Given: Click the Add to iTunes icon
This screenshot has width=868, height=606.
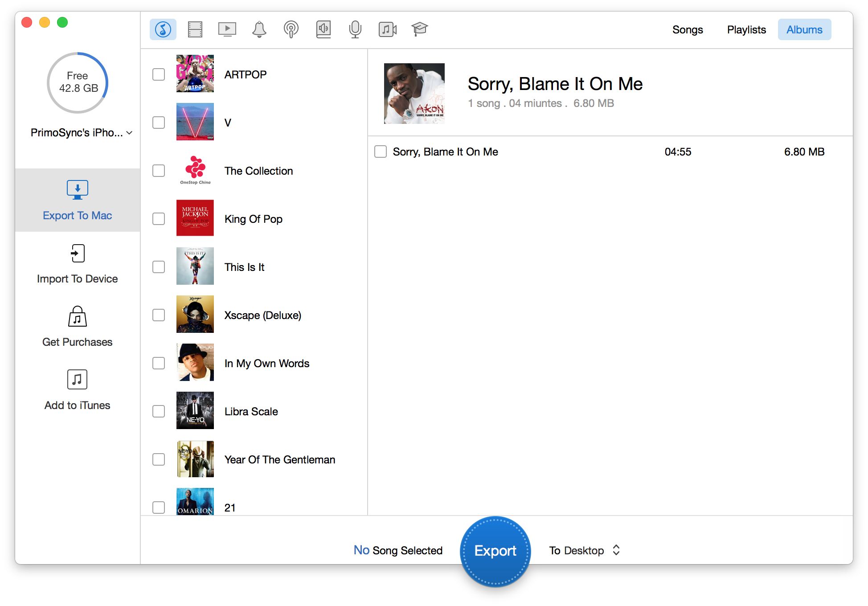Looking at the screenshot, I should [78, 380].
